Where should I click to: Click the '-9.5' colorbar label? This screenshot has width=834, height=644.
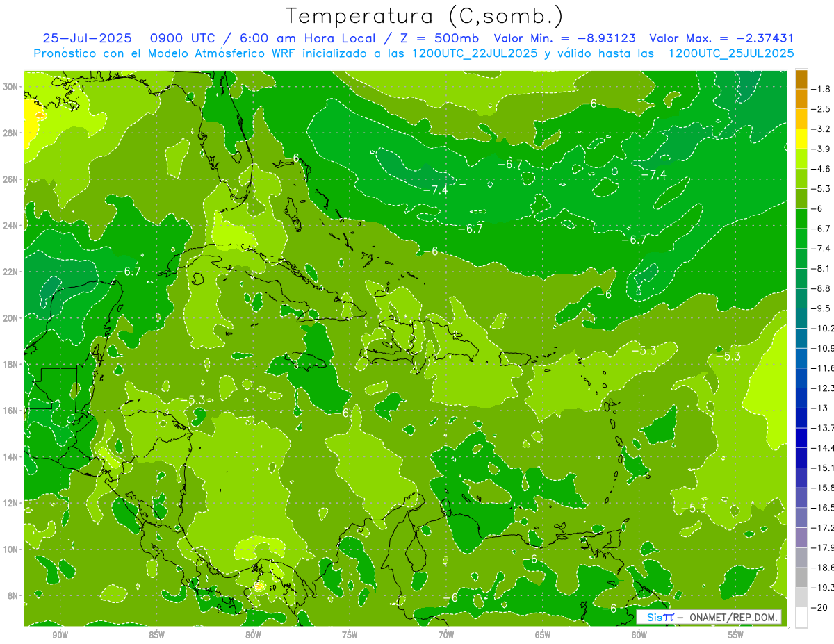point(821,308)
